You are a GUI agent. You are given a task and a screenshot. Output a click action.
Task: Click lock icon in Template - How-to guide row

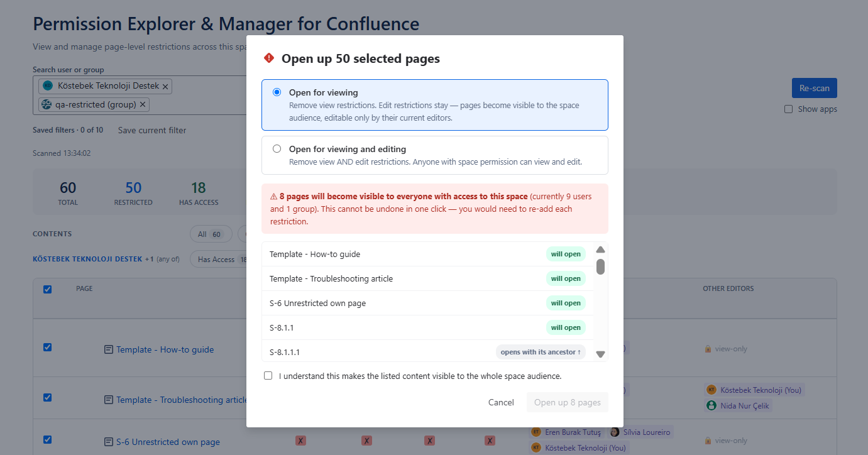coord(708,349)
